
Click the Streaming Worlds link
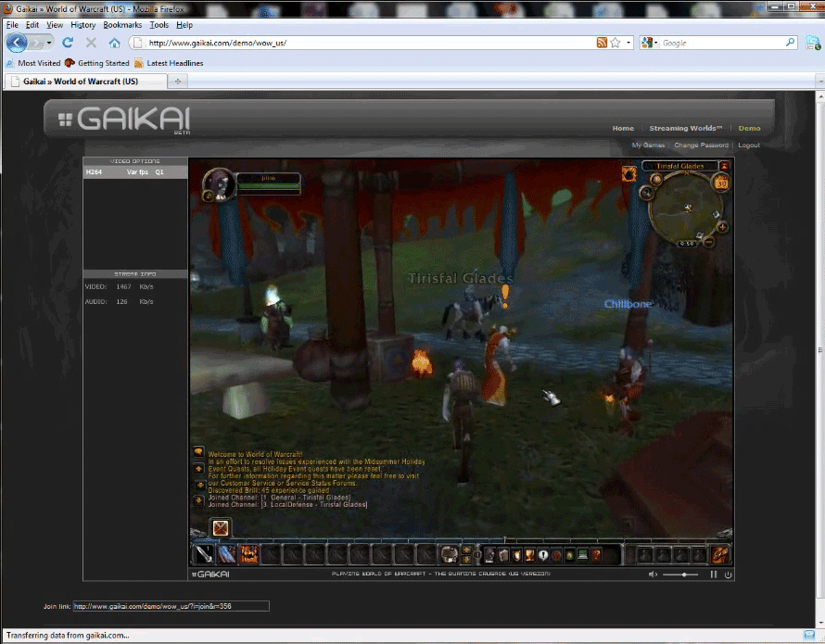[x=685, y=129]
